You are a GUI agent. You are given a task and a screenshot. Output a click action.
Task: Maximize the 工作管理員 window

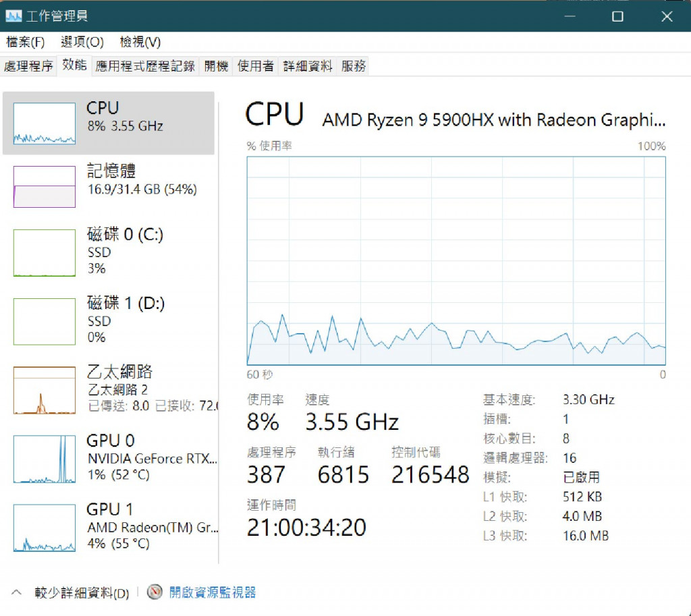pyautogui.click(x=617, y=16)
